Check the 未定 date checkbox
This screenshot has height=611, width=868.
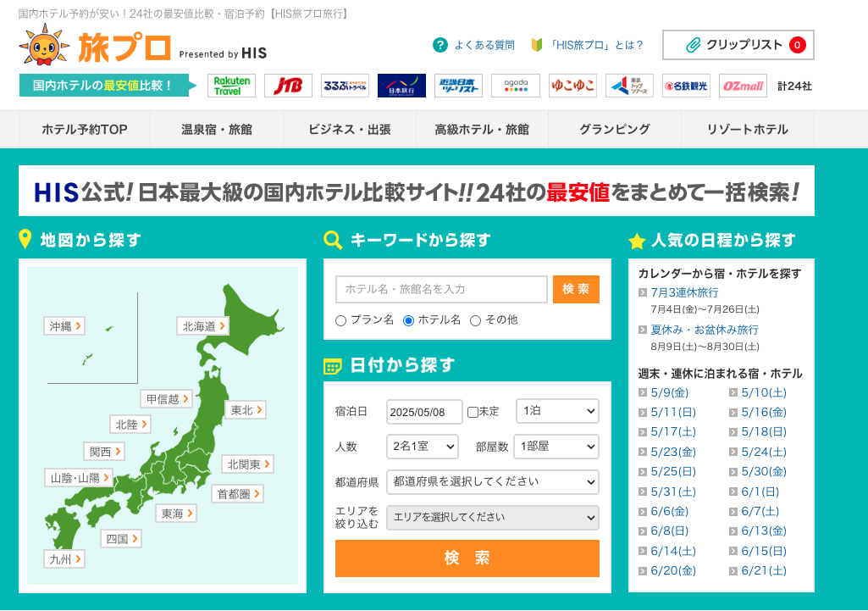click(x=473, y=412)
